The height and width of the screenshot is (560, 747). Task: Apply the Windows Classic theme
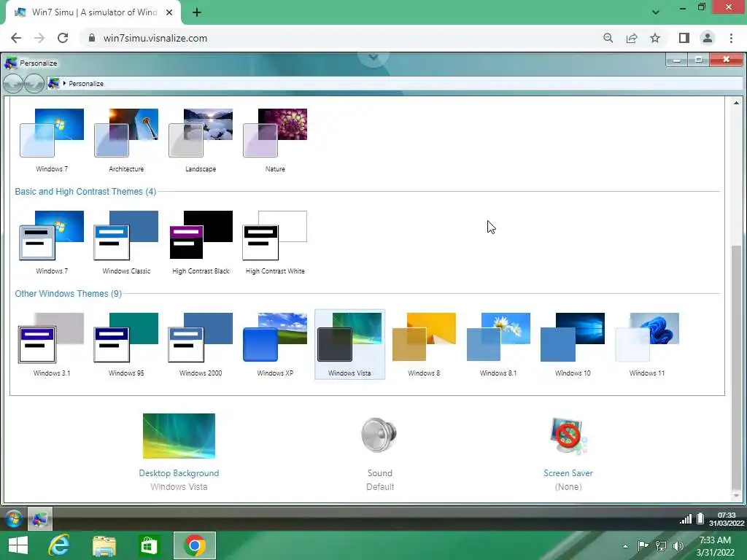(126, 242)
